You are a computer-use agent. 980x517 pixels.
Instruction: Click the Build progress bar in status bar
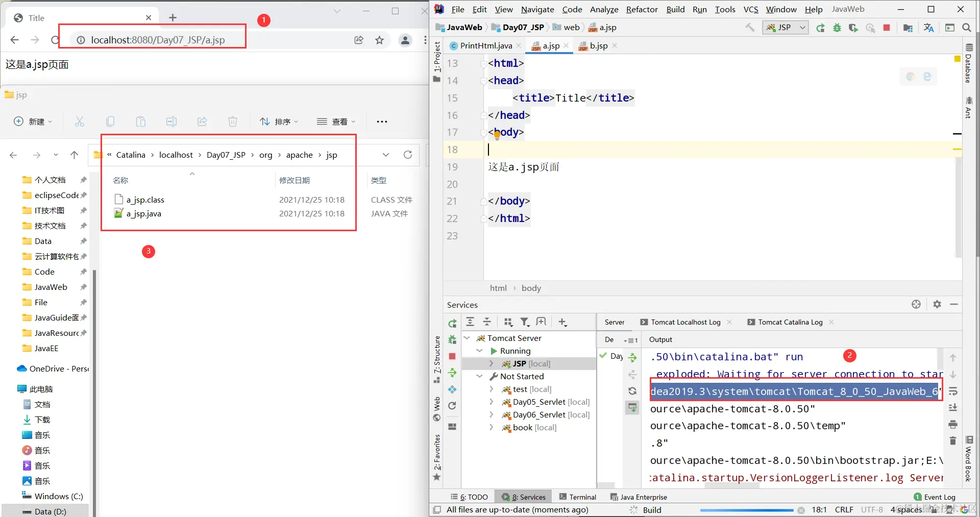(x=747, y=510)
